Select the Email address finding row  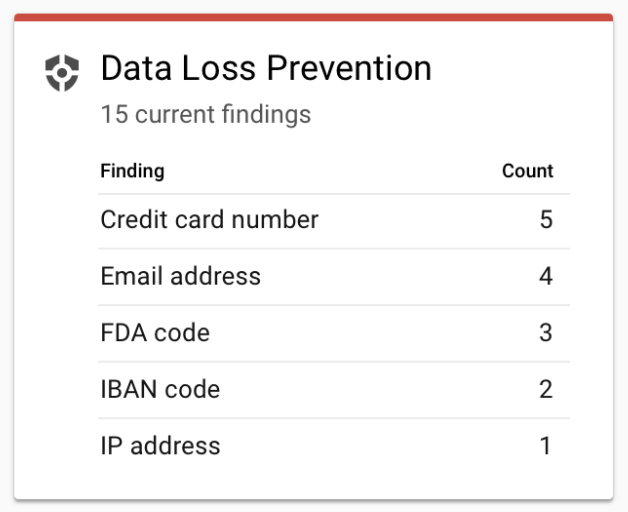point(334,277)
